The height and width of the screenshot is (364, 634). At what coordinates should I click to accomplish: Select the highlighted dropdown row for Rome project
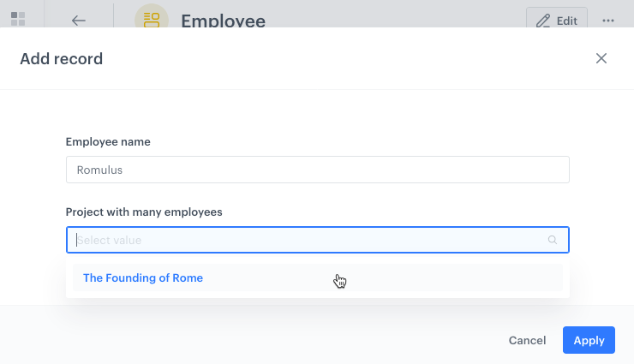coord(318,278)
